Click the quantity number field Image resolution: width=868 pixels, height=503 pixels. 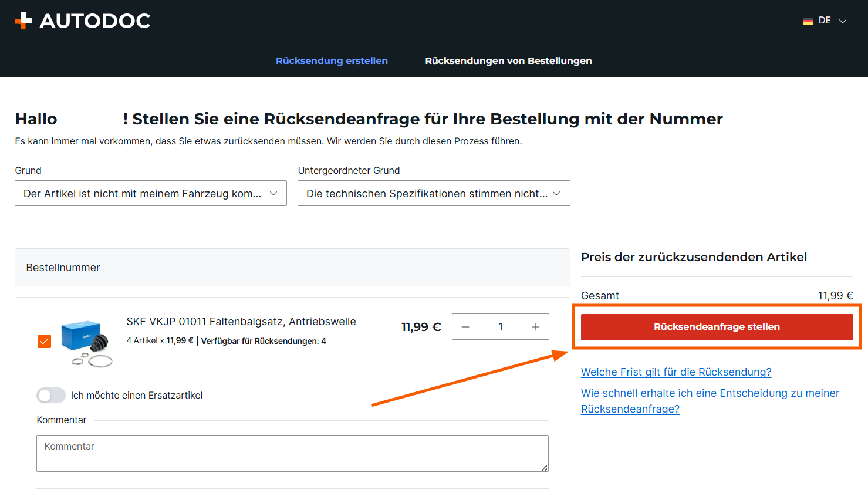501,327
